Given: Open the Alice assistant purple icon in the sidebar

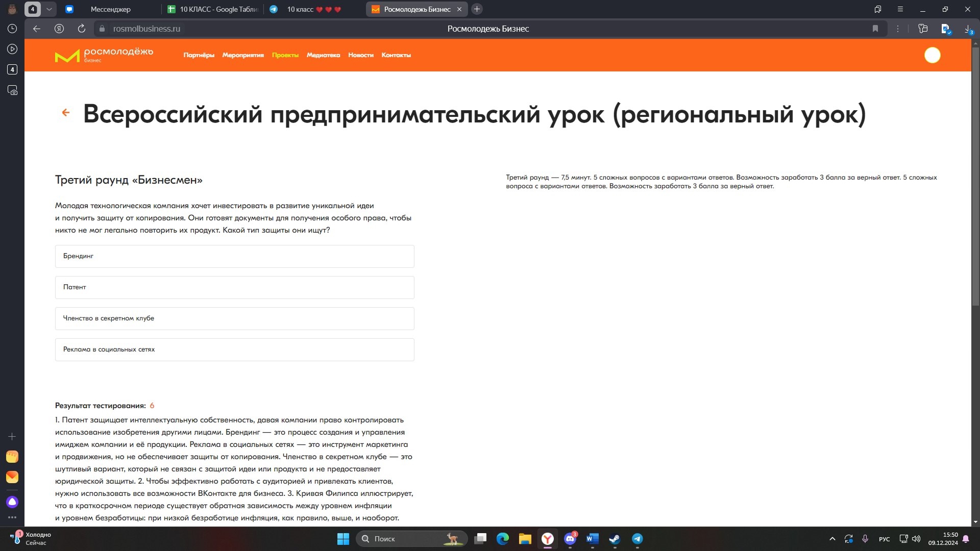Looking at the screenshot, I should pos(12,502).
